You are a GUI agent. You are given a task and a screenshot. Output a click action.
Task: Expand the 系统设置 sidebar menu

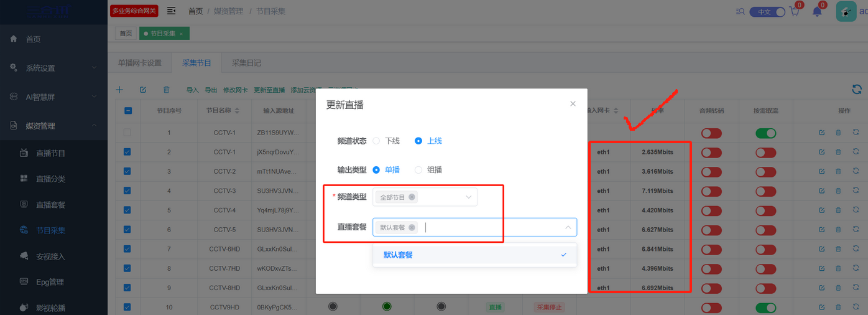tap(53, 68)
